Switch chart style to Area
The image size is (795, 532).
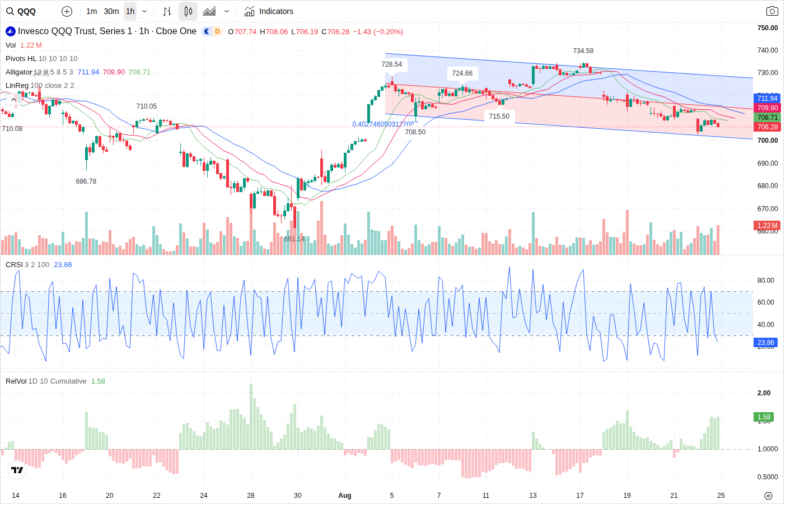point(209,11)
